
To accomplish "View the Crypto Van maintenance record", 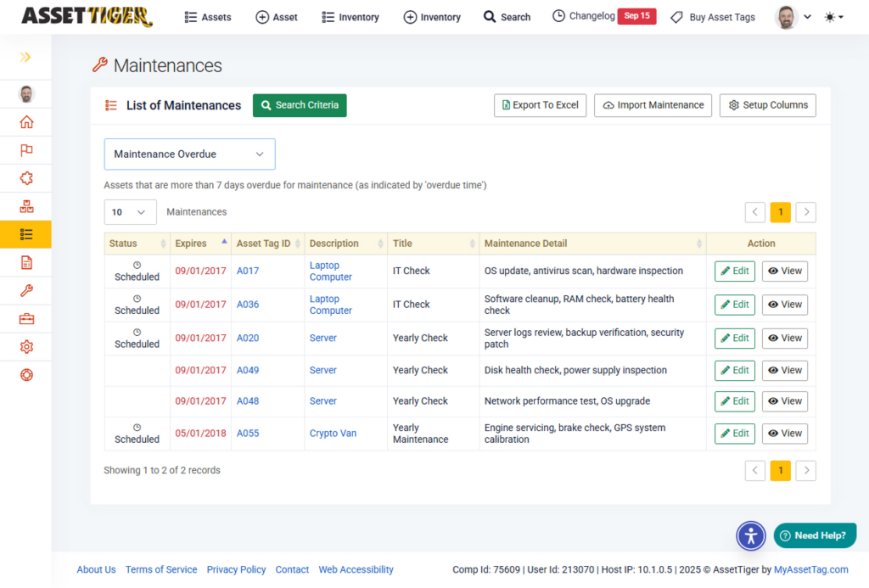I will [x=784, y=434].
